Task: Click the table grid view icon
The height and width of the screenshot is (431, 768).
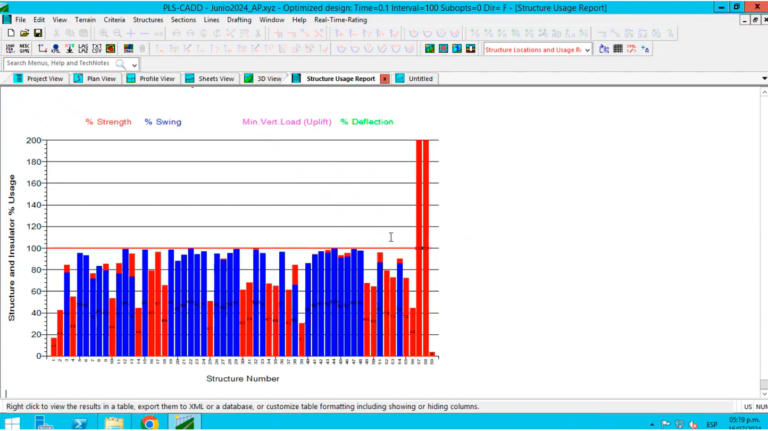Action: coord(618,48)
